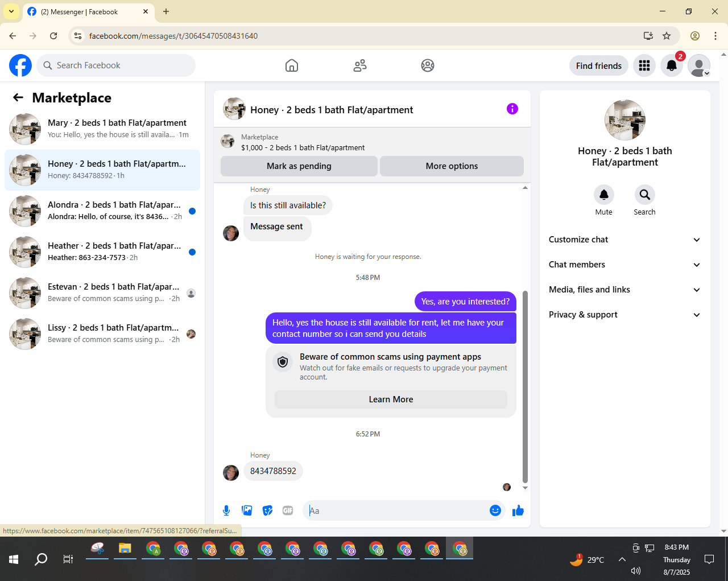This screenshot has height=581, width=728.
Task: Open conversation information purple icon
Action: coord(512,109)
